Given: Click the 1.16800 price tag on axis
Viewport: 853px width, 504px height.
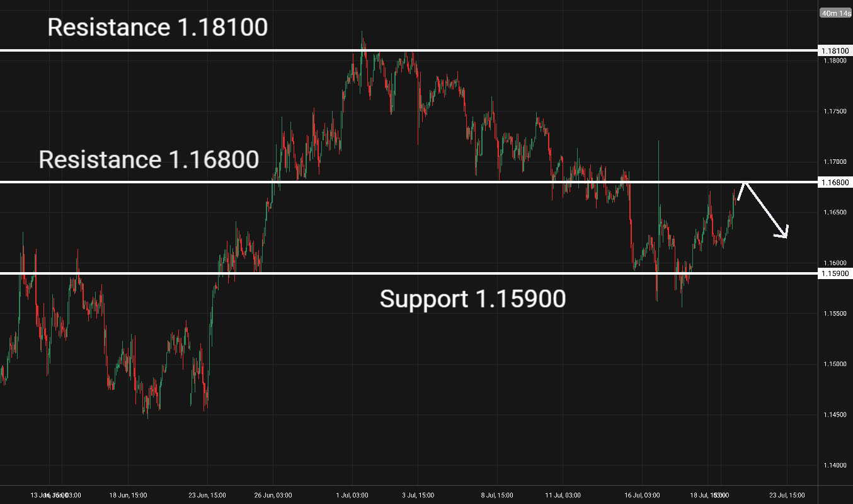Looking at the screenshot, I should 835,182.
